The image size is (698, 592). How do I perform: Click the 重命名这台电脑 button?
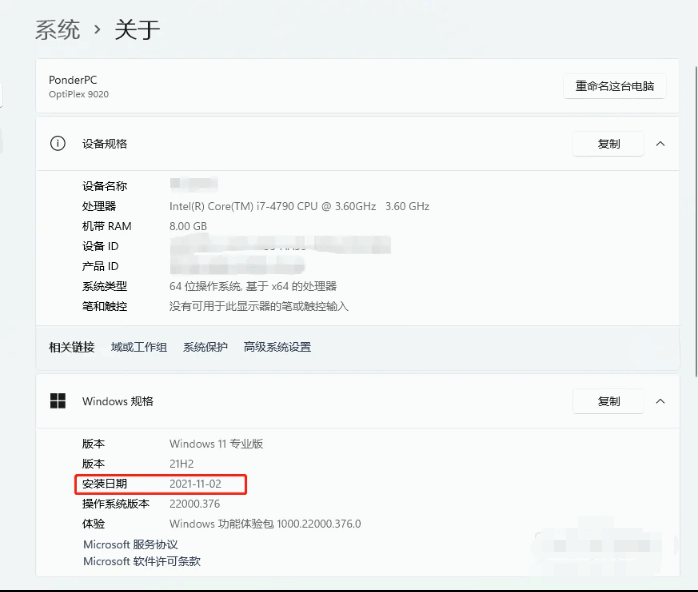tap(615, 86)
